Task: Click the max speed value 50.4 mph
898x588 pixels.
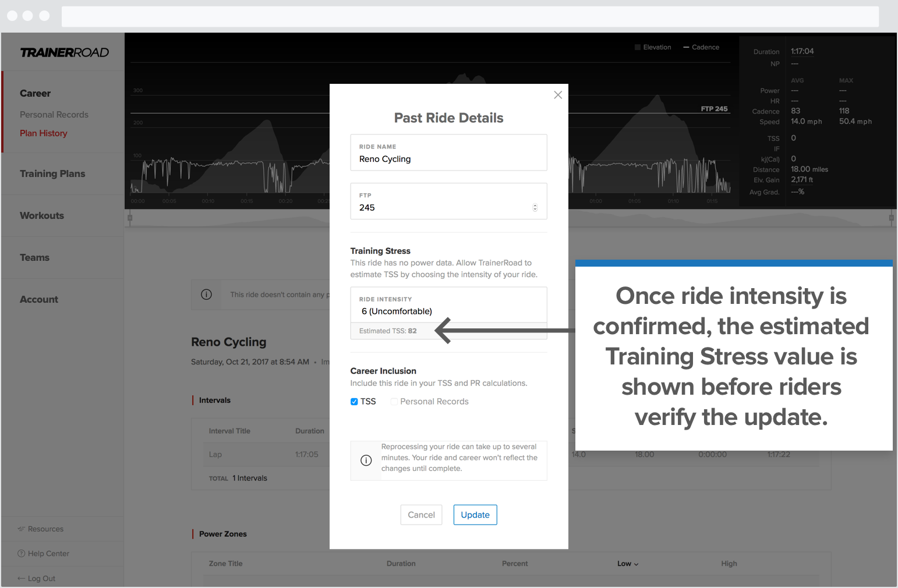Action: (x=855, y=122)
